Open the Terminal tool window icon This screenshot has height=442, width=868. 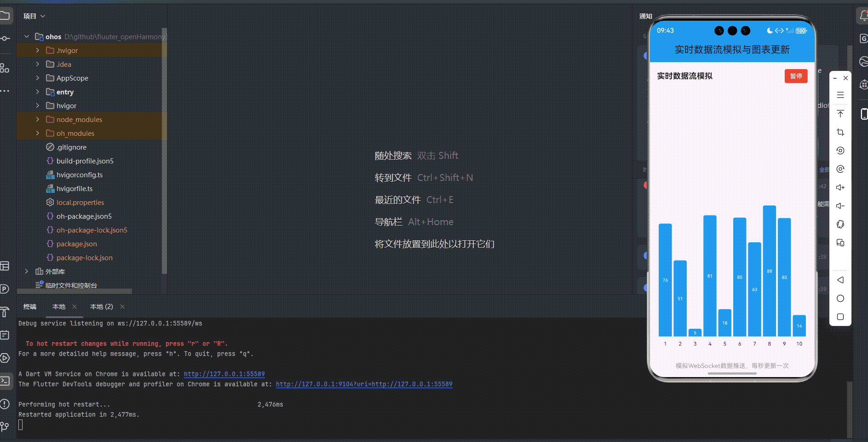[6, 381]
